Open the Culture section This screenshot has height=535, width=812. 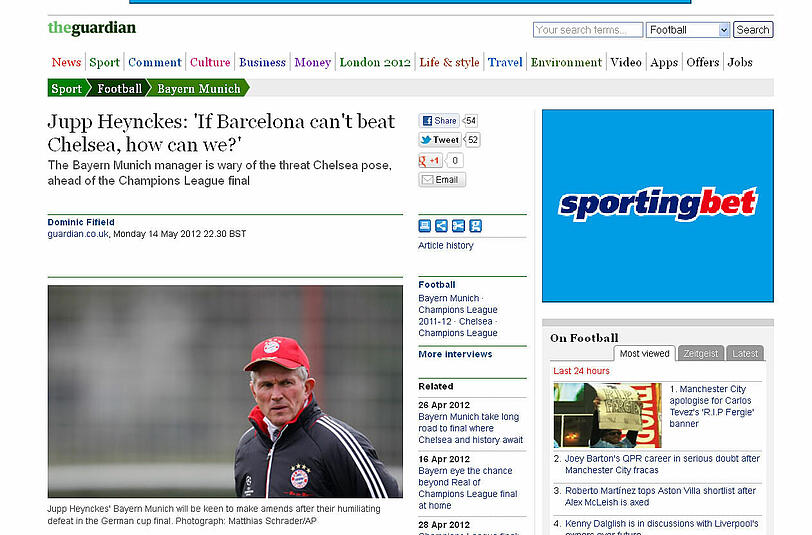click(210, 62)
